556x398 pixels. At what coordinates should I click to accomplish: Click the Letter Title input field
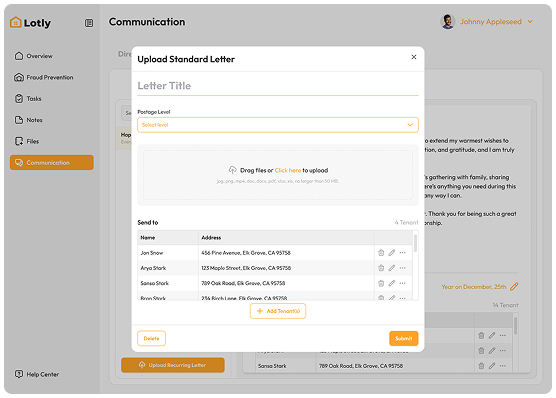278,86
